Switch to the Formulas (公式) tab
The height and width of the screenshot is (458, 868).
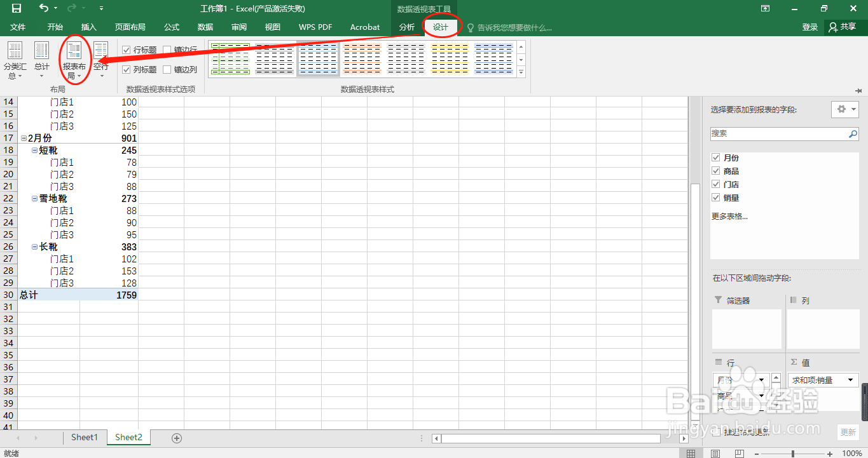(172, 27)
